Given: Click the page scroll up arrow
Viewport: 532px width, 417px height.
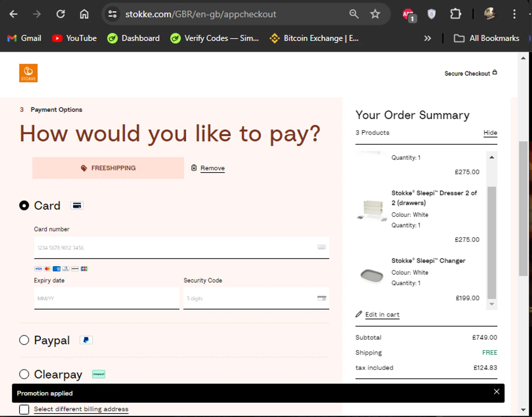Looking at the screenshot, I should (x=523, y=58).
